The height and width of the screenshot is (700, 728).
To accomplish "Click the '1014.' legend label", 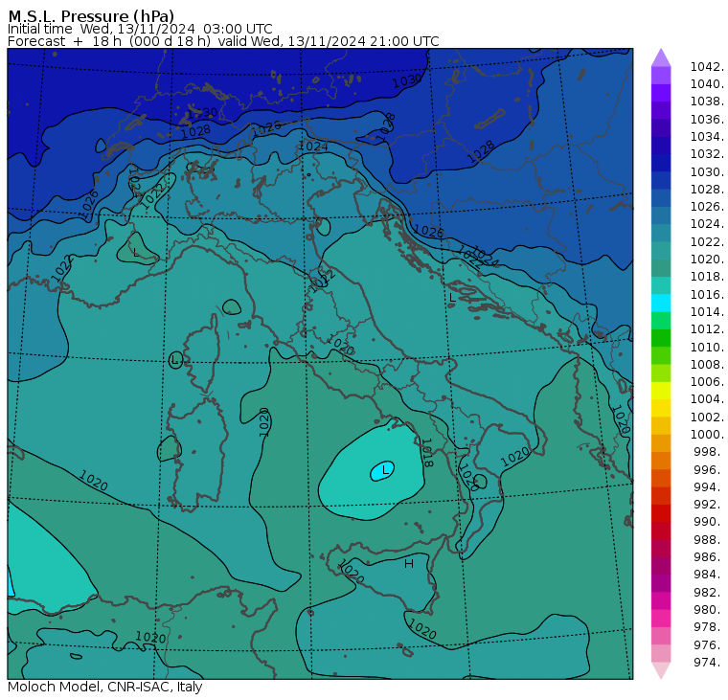I will click(x=707, y=312).
